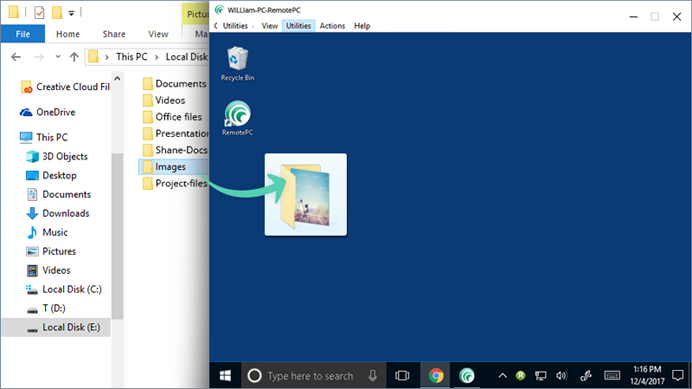Select the Office files folder
This screenshot has width=692, height=389.
pyautogui.click(x=173, y=117)
